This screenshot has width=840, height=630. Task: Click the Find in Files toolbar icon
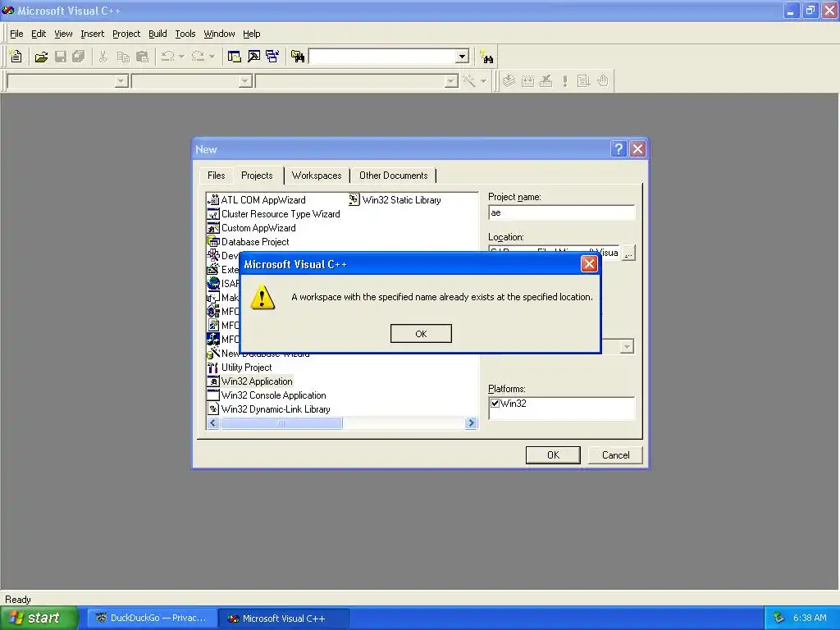pyautogui.click(x=298, y=57)
